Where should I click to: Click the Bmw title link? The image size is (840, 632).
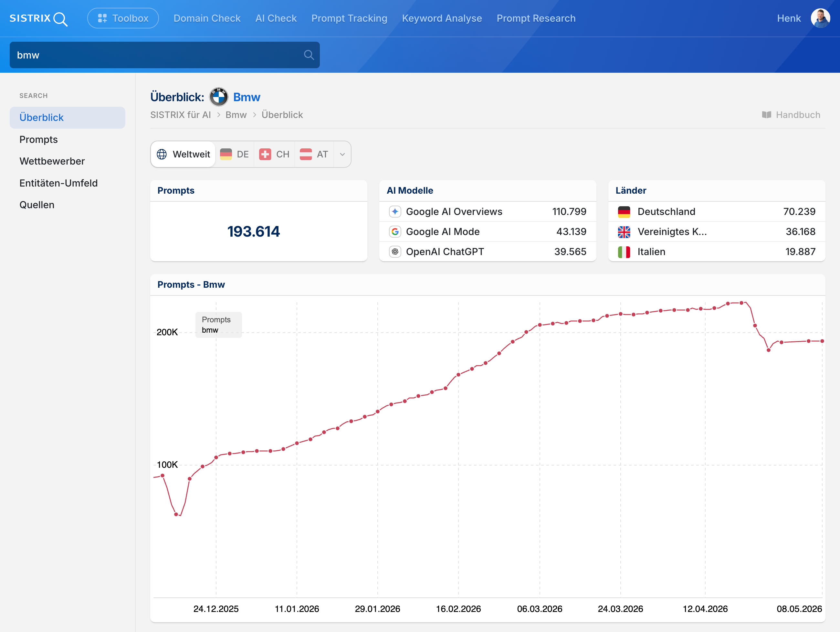(x=247, y=97)
